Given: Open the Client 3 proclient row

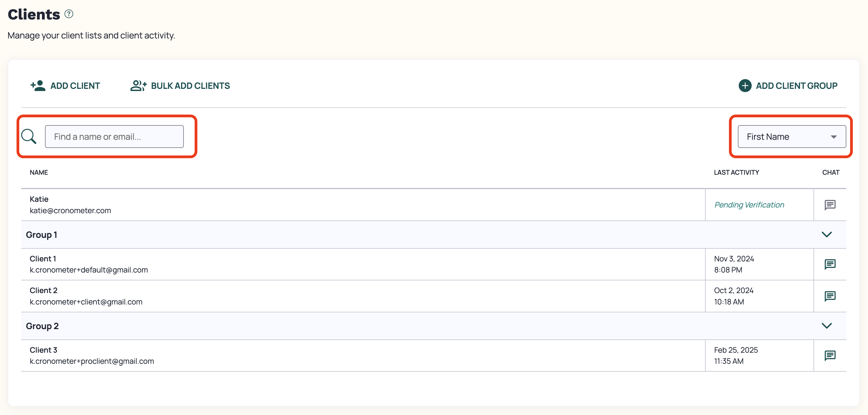Looking at the screenshot, I should pyautogui.click(x=363, y=356).
